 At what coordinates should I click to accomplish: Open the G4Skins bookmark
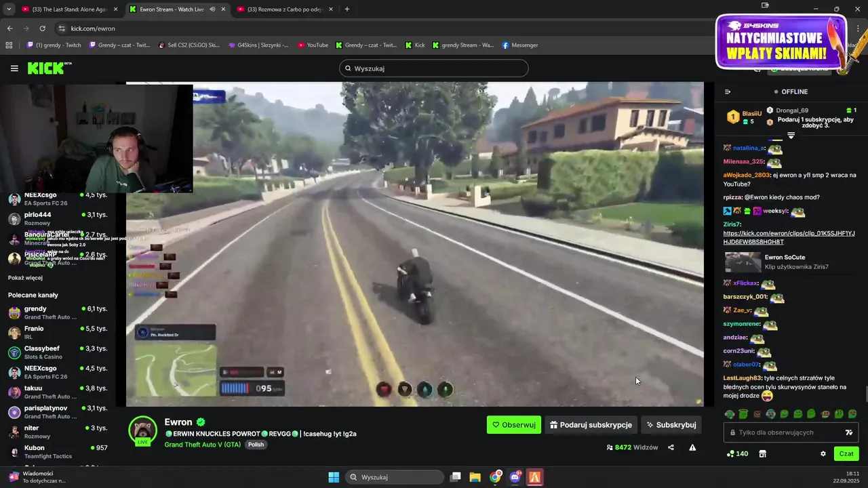click(258, 45)
